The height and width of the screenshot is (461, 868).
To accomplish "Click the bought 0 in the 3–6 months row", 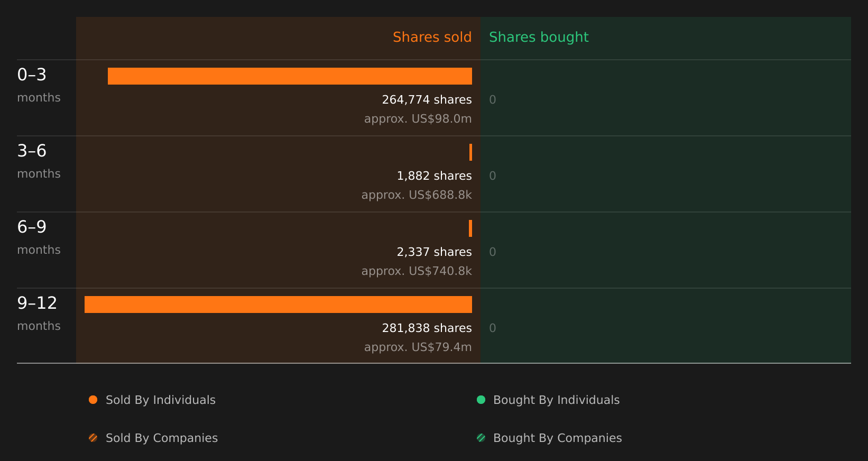I will pyautogui.click(x=493, y=176).
